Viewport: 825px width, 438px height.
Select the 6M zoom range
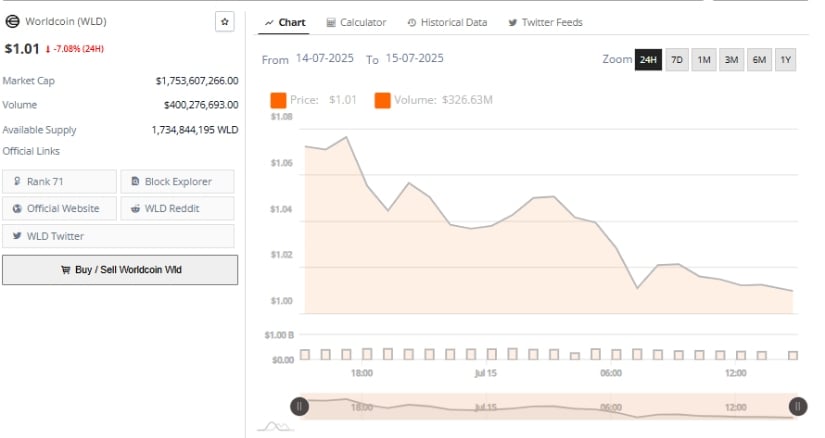click(x=759, y=60)
